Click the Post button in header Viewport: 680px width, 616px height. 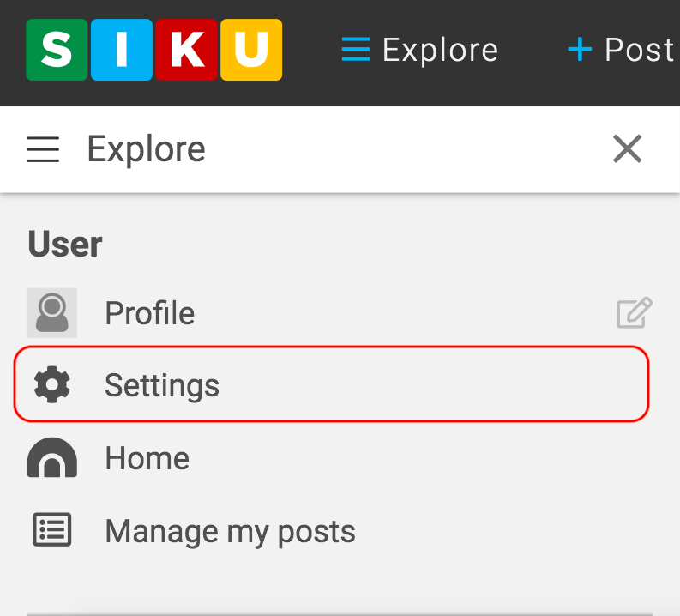pyautogui.click(x=622, y=50)
